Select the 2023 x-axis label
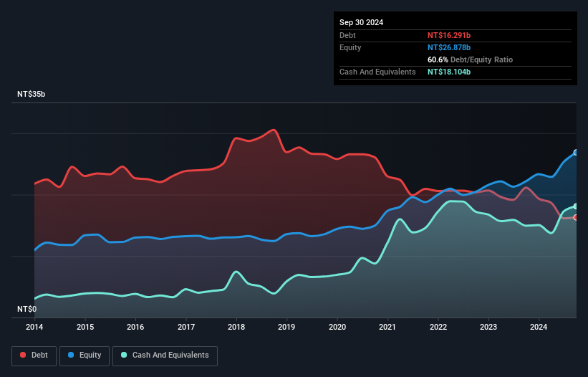 [x=488, y=327]
